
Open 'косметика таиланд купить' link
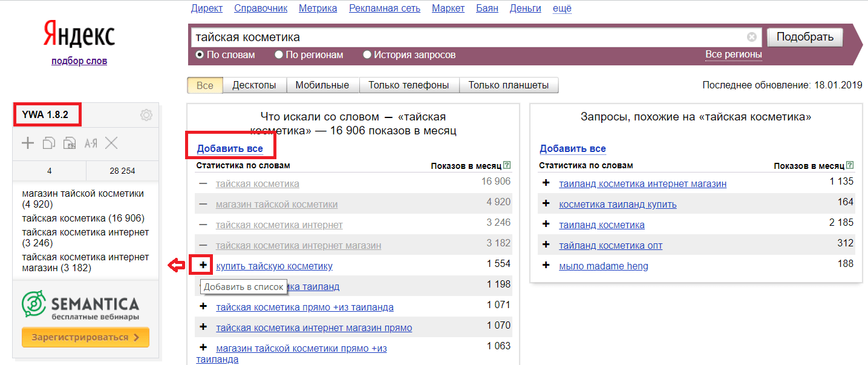pyautogui.click(x=618, y=204)
